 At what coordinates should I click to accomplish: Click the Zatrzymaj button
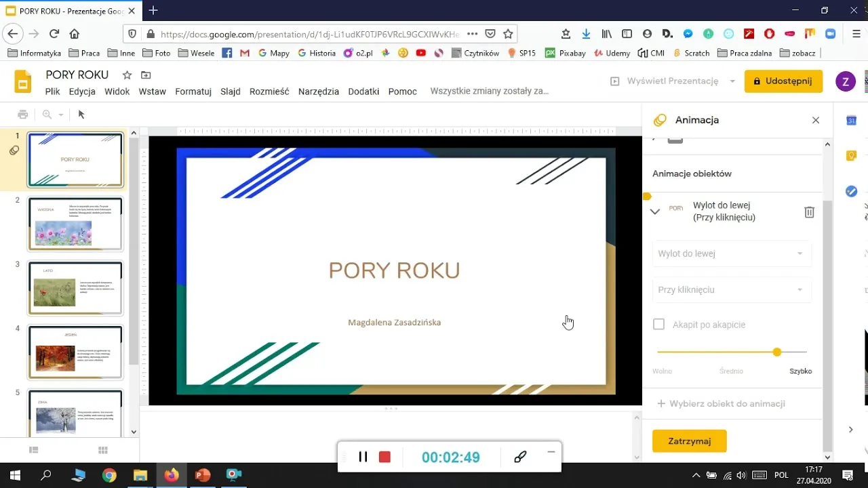tap(689, 441)
